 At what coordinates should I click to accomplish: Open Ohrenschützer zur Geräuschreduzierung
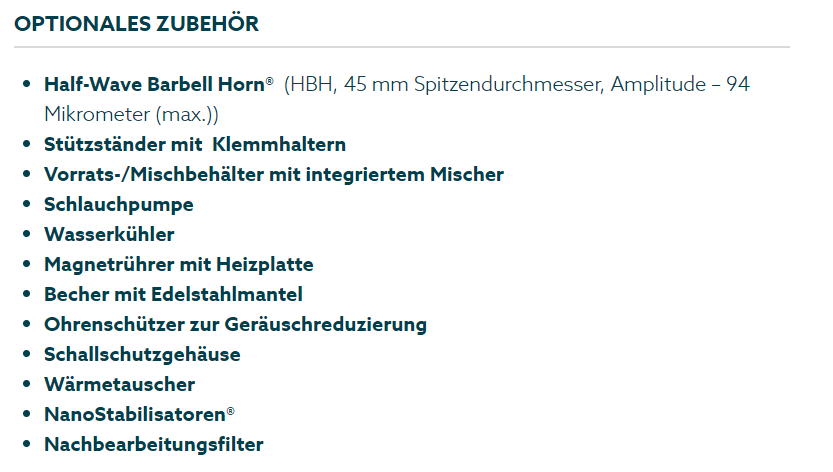(x=235, y=324)
